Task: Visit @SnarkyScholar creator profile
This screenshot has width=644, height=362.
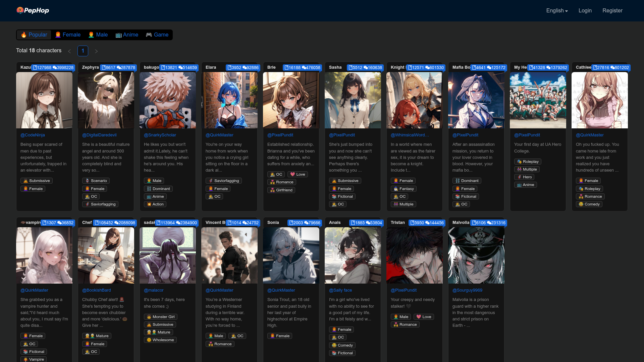Action: point(160,135)
